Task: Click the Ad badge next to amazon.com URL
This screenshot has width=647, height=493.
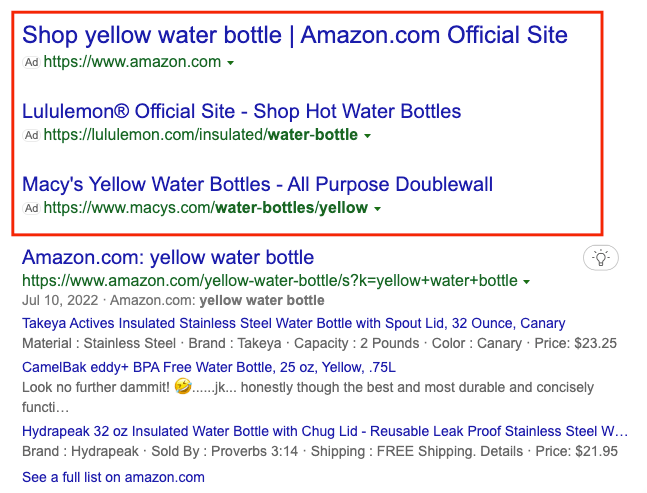Action: point(32,62)
